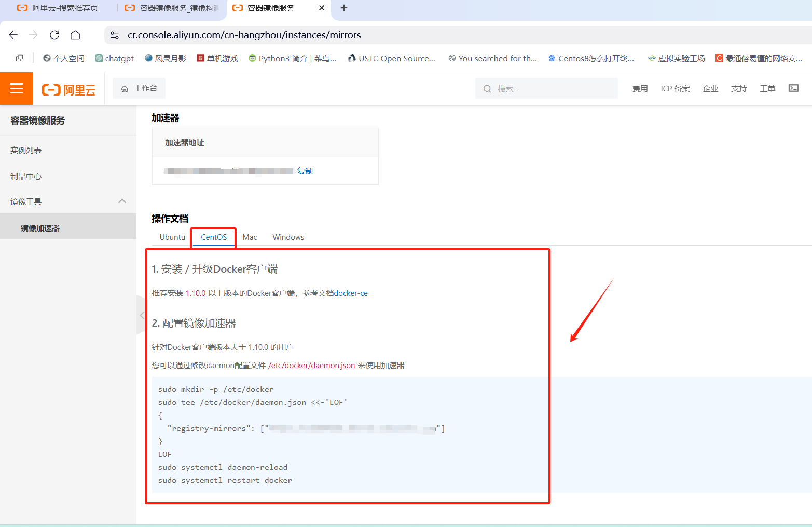Click the /etc/docker/daemon.json path text
Viewport: 812px width, 527px height.
point(311,365)
